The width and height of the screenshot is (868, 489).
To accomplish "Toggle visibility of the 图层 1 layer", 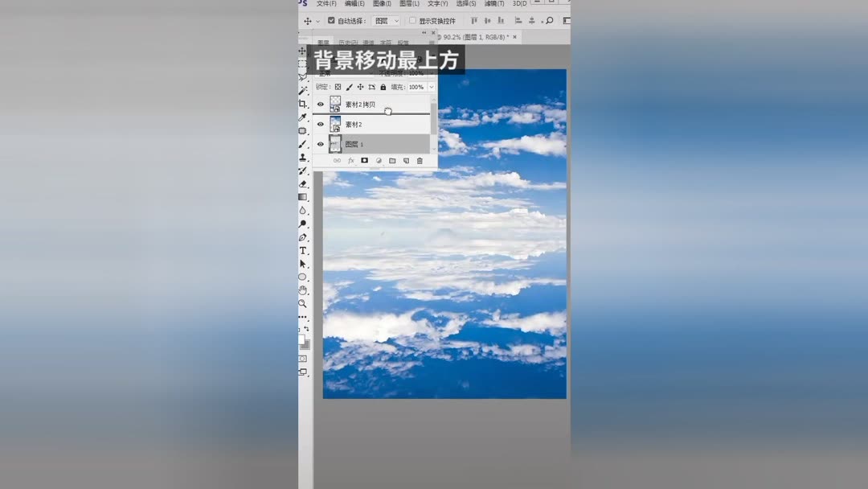I will 320,143.
